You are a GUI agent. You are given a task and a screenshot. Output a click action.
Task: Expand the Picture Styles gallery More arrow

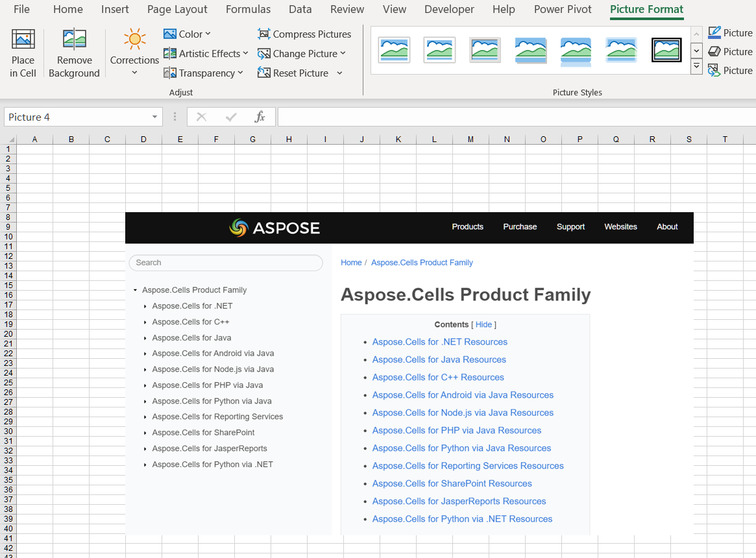pyautogui.click(x=696, y=66)
